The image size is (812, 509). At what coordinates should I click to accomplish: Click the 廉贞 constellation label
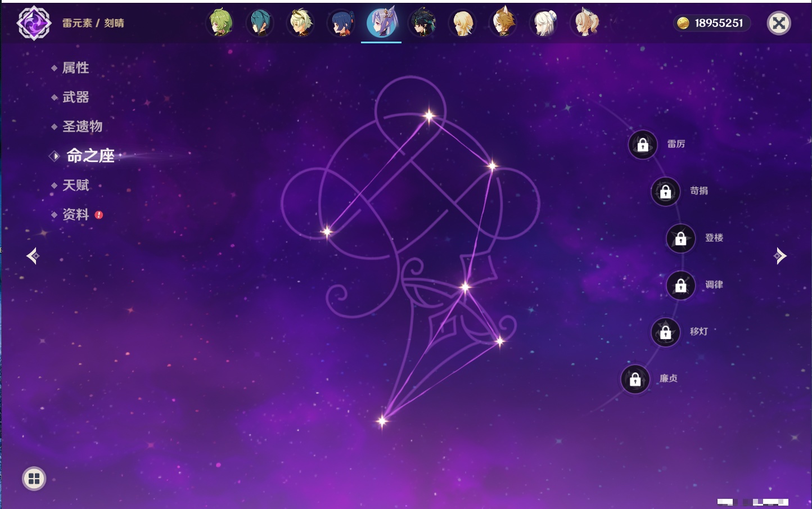click(669, 379)
